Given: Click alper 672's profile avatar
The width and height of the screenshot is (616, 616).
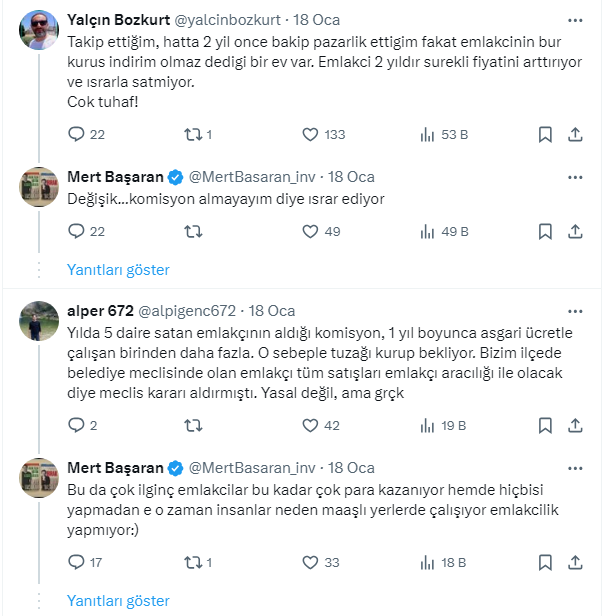Looking at the screenshot, I should (38, 319).
